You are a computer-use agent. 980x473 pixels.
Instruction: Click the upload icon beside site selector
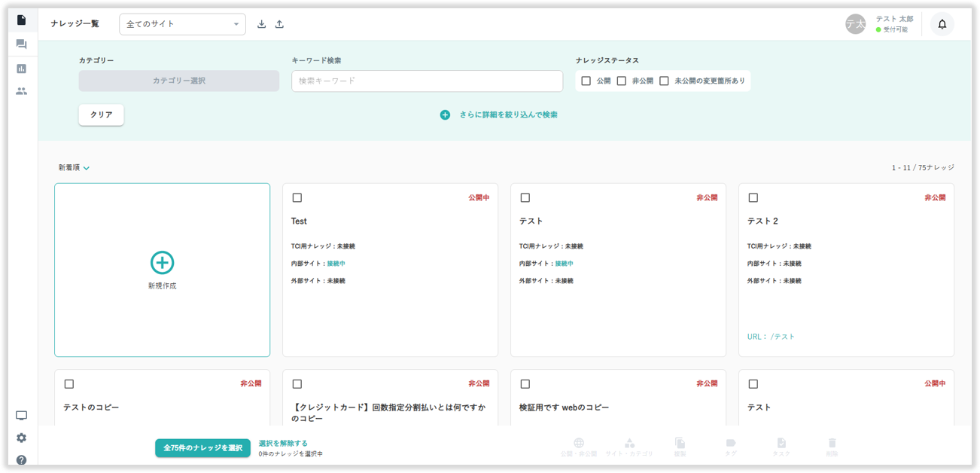(279, 24)
